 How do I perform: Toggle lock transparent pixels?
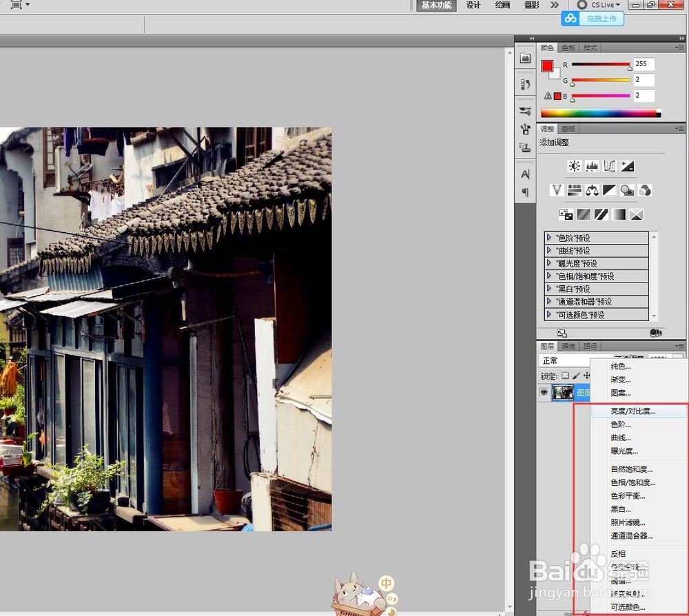coord(565,376)
